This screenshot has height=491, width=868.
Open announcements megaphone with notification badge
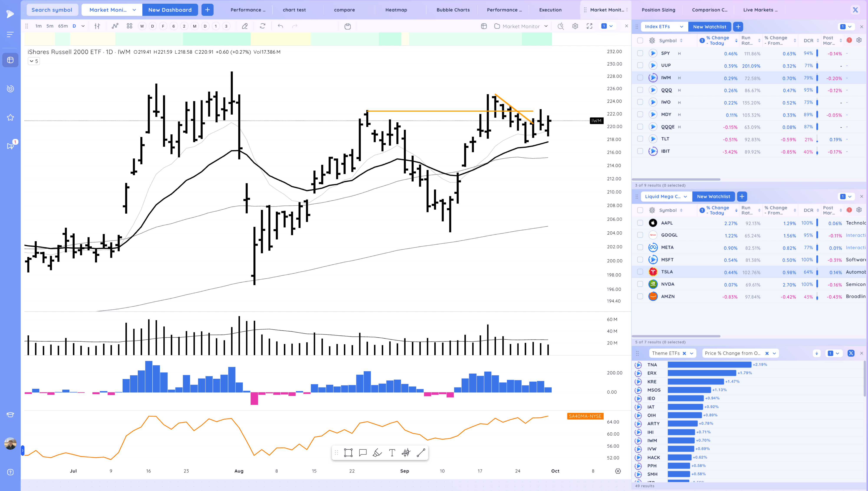11,145
